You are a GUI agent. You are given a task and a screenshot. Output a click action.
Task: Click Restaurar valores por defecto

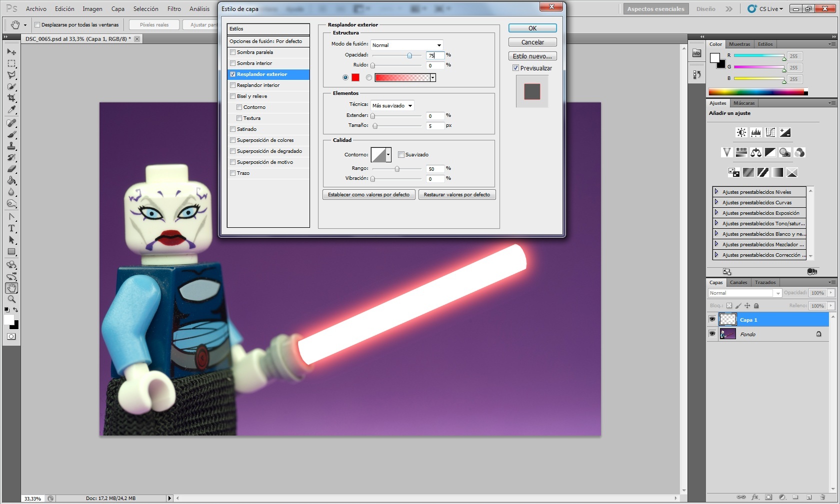click(x=457, y=195)
